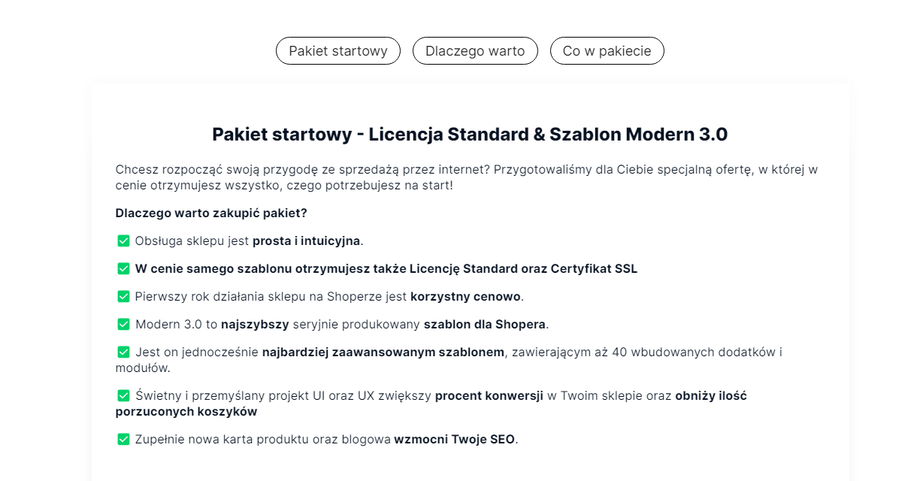
Task: Click bold text szablon dla Shopera
Action: click(x=485, y=324)
